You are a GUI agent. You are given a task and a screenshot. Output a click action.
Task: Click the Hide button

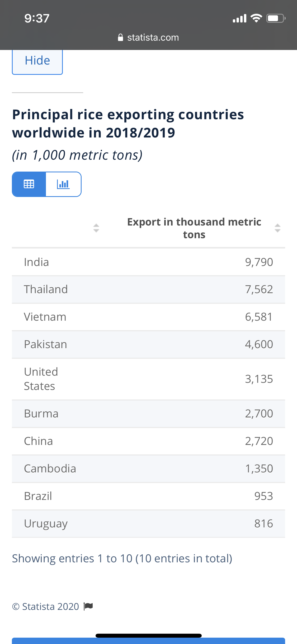coord(37,61)
